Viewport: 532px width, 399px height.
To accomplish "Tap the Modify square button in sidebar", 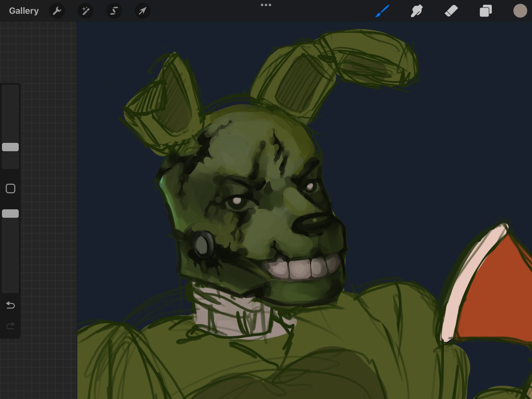I will tap(10, 188).
